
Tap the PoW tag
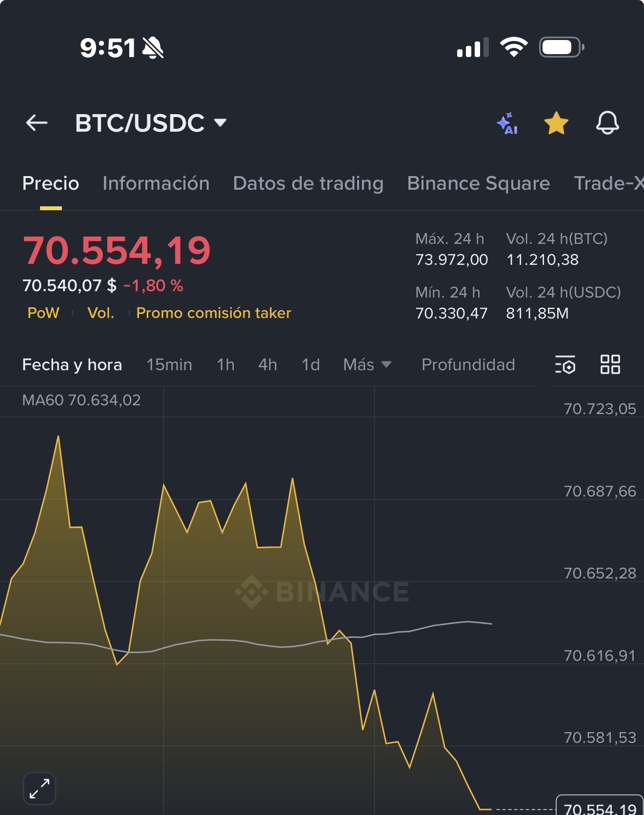[x=43, y=313]
